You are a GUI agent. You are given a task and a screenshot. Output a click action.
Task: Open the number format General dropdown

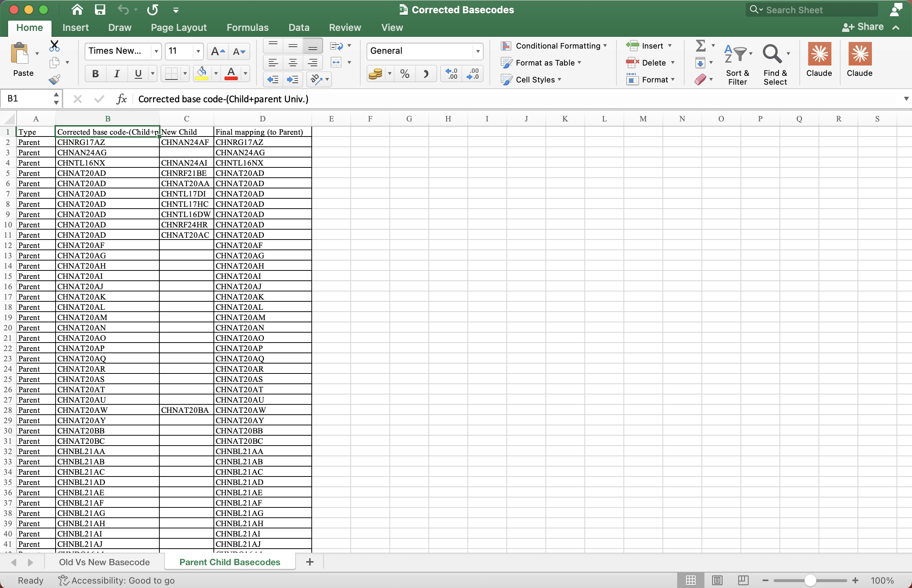coord(477,51)
